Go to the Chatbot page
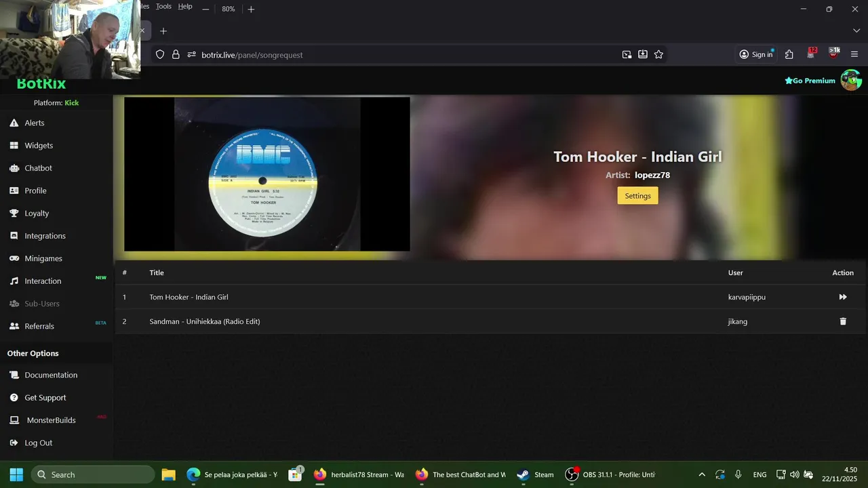 click(38, 168)
